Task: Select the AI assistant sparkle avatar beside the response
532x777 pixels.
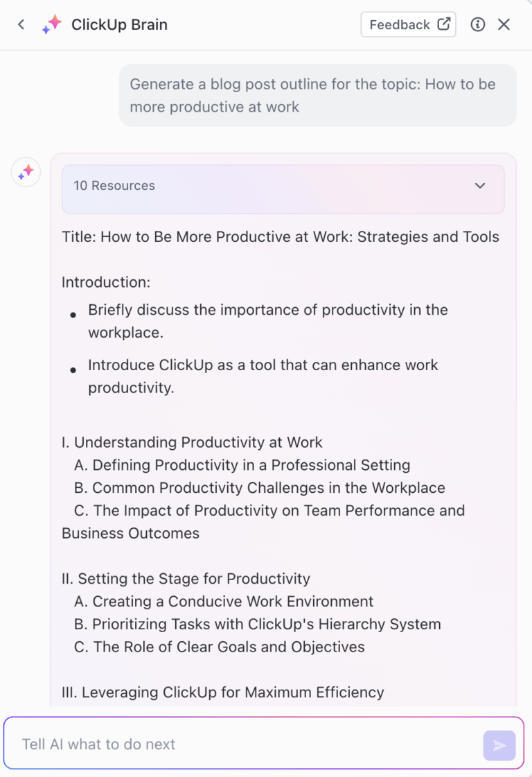Action: point(26,173)
